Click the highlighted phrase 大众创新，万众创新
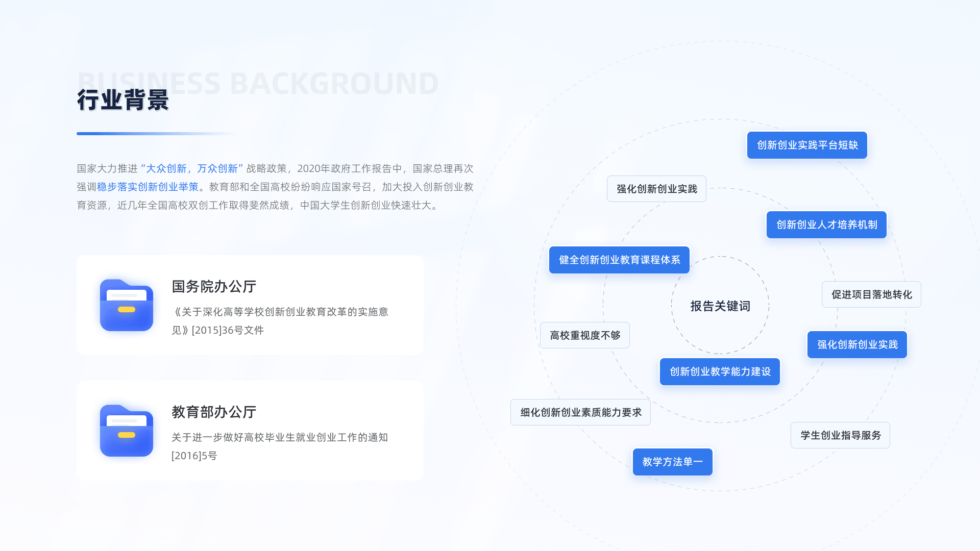Viewport: 980px width, 551px height. coord(192,169)
